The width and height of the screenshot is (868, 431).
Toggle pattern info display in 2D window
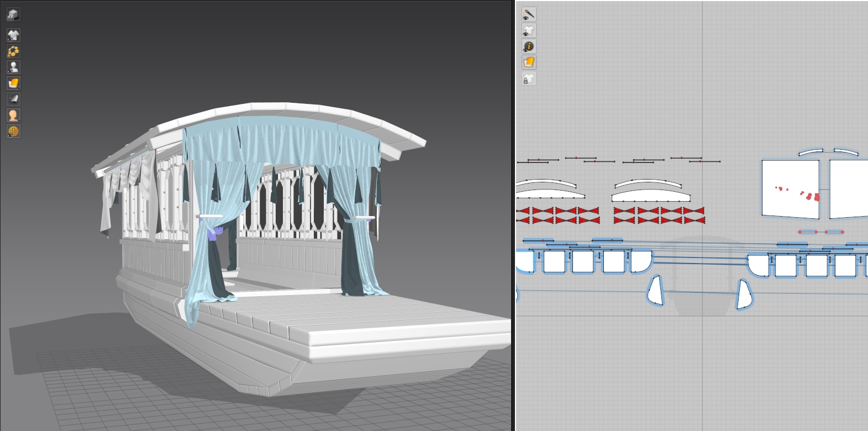[x=529, y=46]
